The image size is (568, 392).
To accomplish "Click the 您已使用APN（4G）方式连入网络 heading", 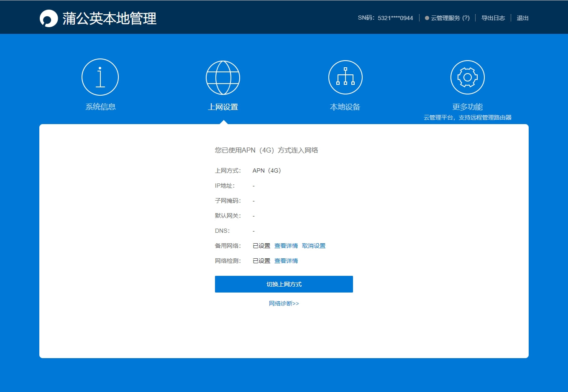I will (266, 150).
